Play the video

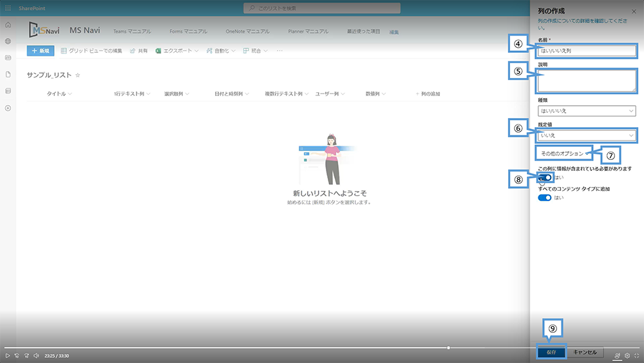[7, 356]
